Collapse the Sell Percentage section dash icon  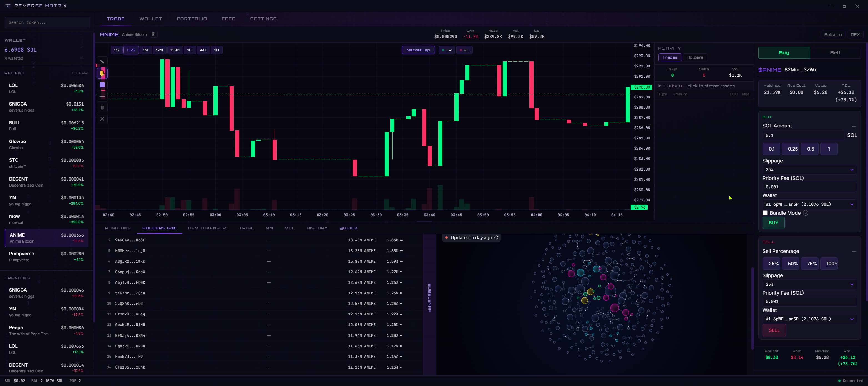pyautogui.click(x=854, y=252)
